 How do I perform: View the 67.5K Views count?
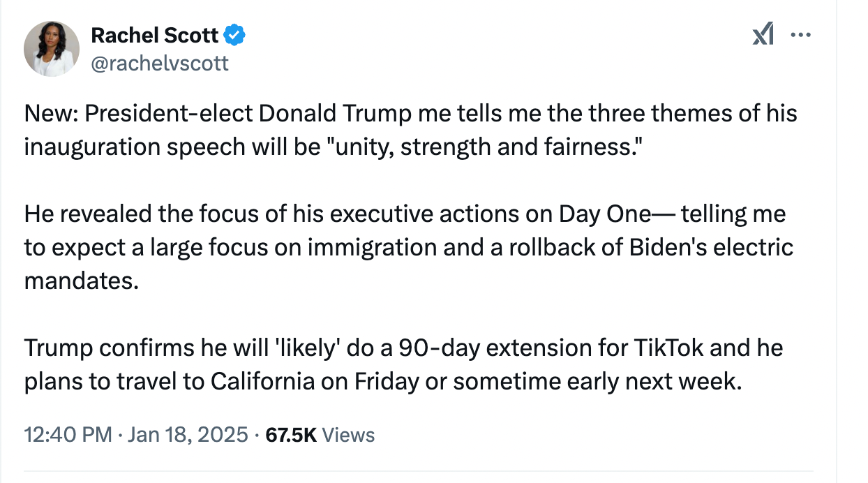321,435
